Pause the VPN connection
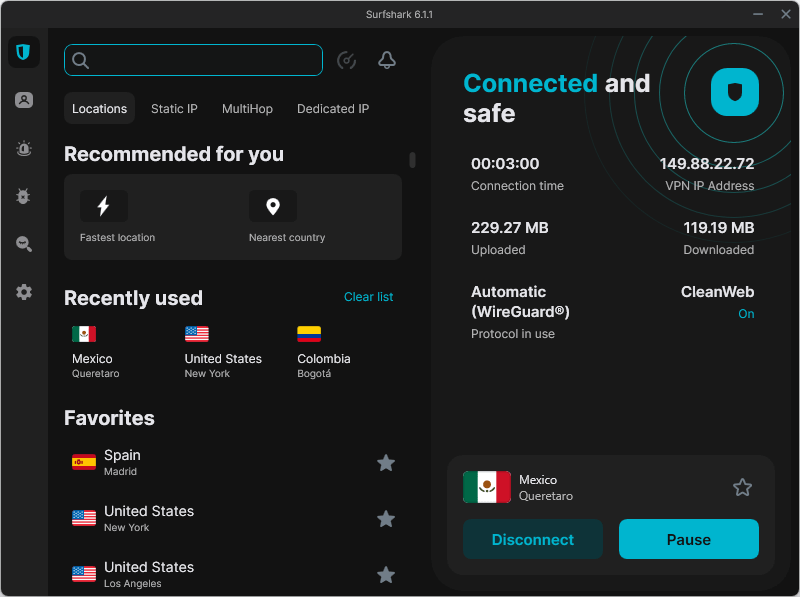 coord(688,539)
